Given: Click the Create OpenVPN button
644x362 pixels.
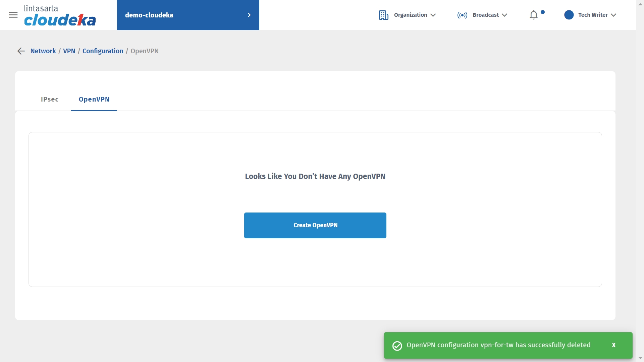Looking at the screenshot, I should (315, 225).
